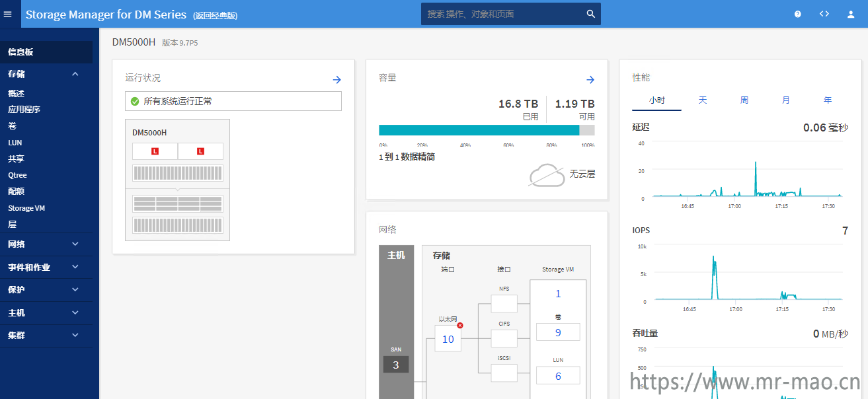Open 共享 in the sidebar

[x=16, y=159]
